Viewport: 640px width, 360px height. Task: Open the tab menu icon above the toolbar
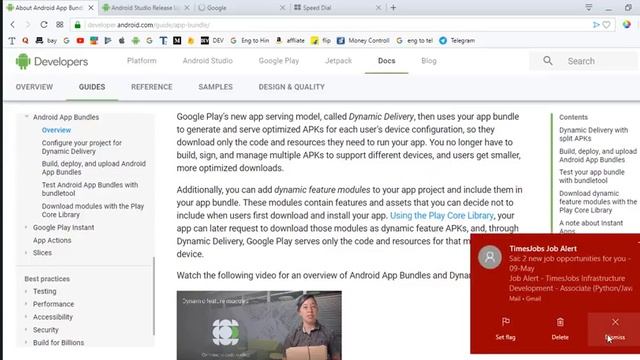pyautogui.click(x=589, y=7)
